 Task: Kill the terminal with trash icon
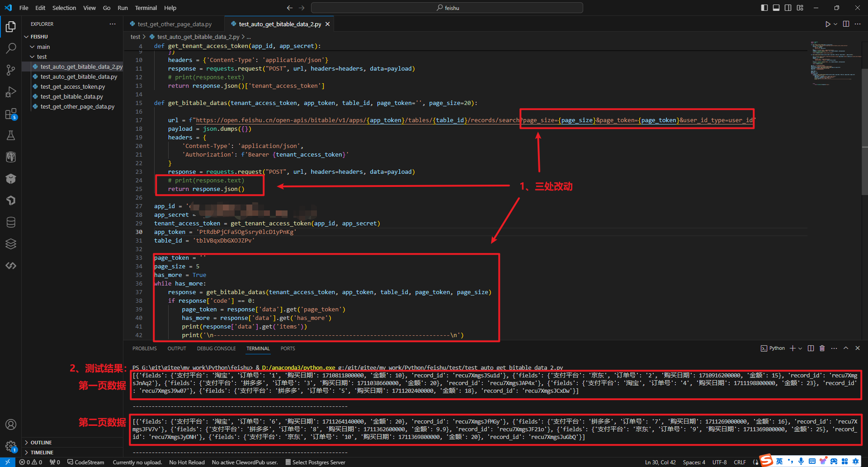click(x=822, y=348)
